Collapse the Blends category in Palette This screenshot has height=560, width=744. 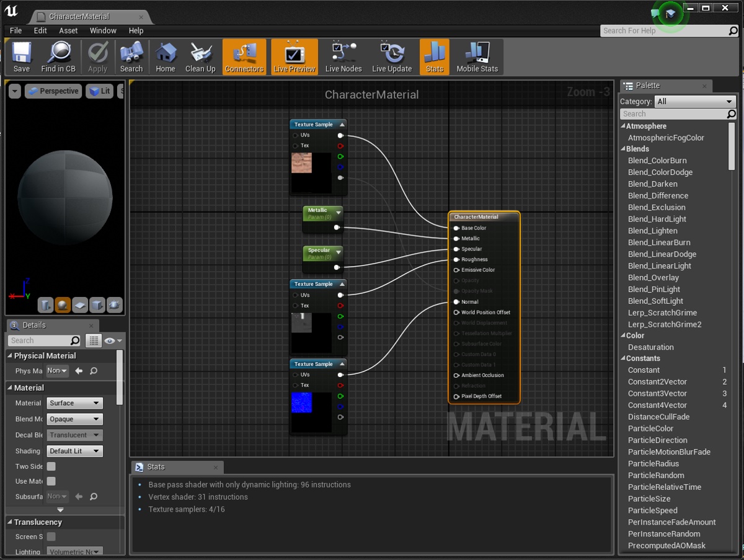[624, 149]
